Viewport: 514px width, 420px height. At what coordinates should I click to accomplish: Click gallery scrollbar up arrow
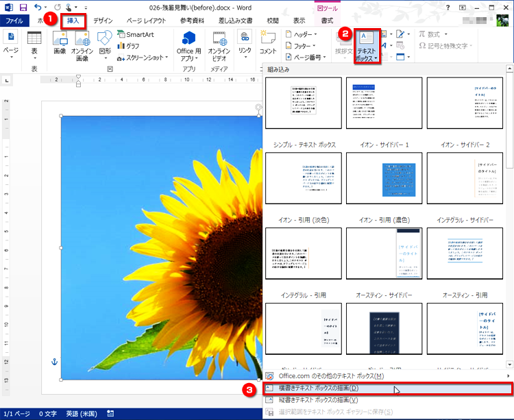click(509, 69)
